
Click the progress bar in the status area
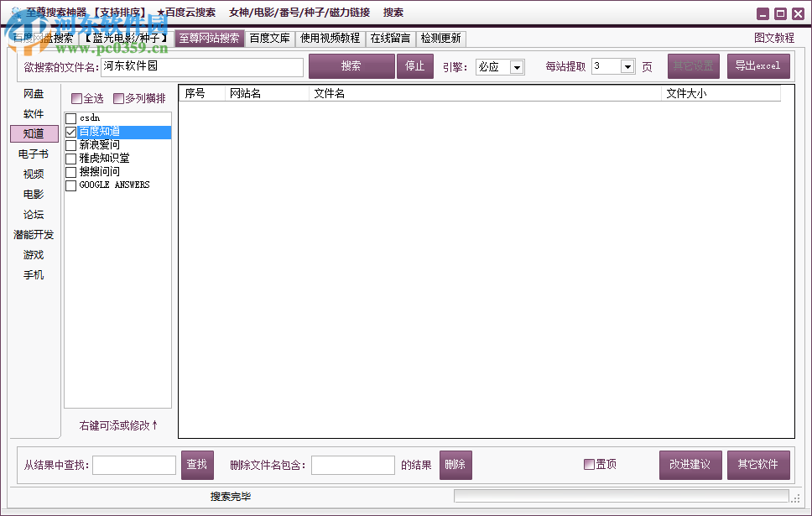click(x=622, y=497)
